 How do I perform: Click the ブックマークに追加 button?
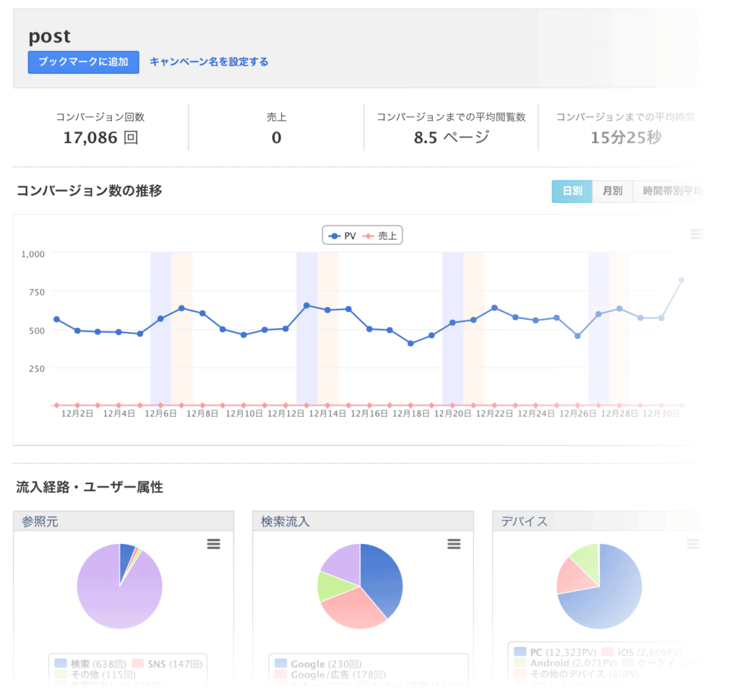(83, 62)
